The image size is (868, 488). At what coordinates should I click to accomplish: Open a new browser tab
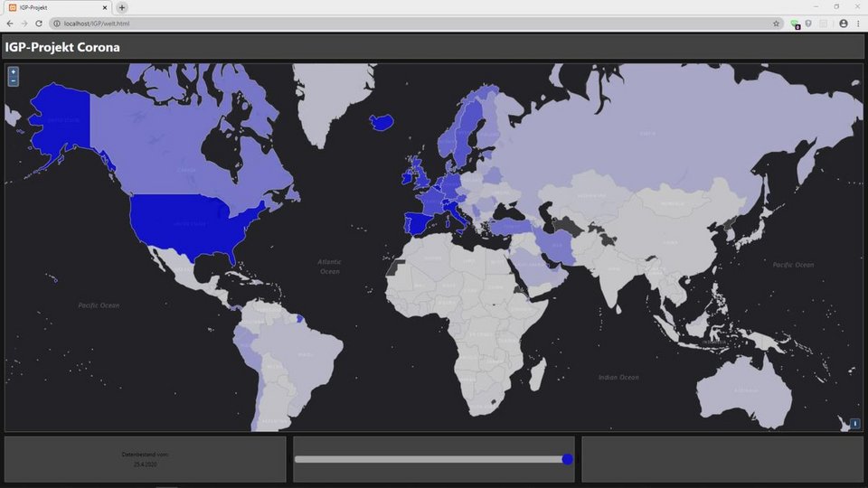click(122, 7)
